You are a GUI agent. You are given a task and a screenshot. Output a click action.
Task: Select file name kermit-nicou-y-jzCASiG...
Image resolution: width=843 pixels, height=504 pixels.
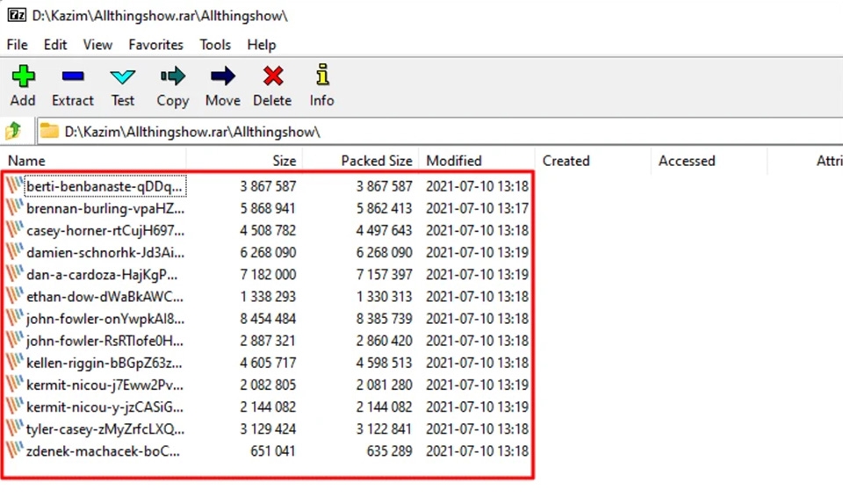coord(104,407)
